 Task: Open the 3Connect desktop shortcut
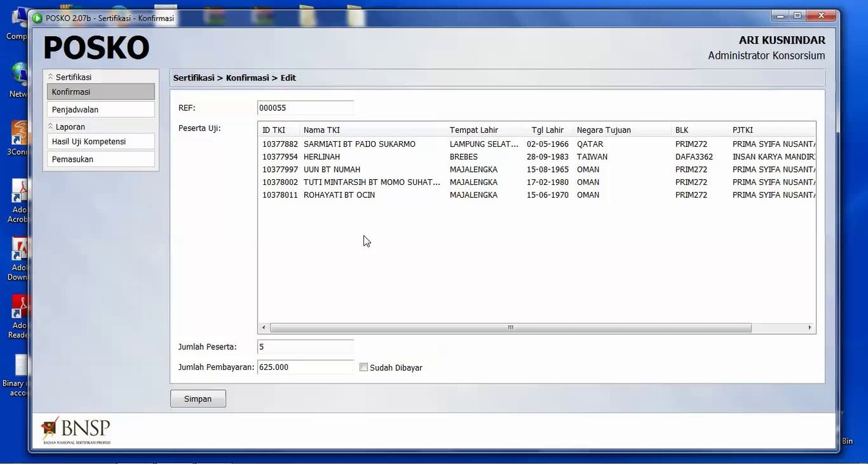click(19, 138)
